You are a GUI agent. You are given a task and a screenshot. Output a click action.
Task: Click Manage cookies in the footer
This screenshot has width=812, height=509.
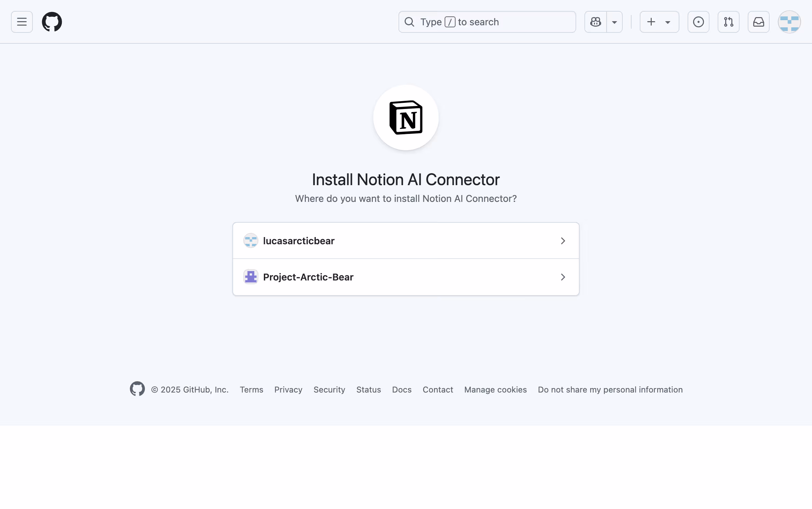[496, 389]
